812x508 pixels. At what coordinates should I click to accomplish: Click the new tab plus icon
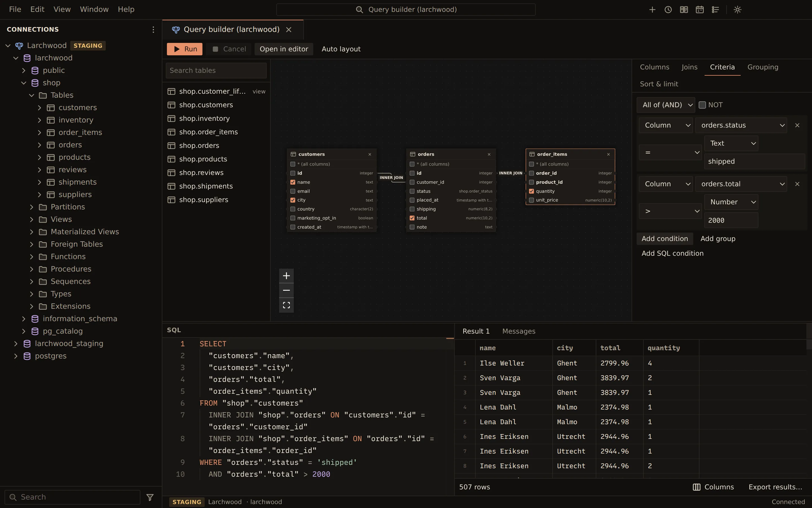click(652, 9)
